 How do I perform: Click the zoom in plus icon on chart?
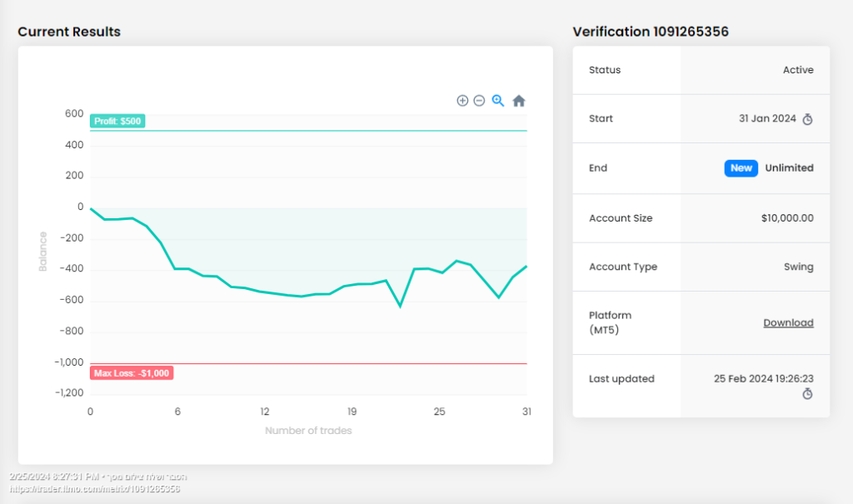click(x=462, y=101)
